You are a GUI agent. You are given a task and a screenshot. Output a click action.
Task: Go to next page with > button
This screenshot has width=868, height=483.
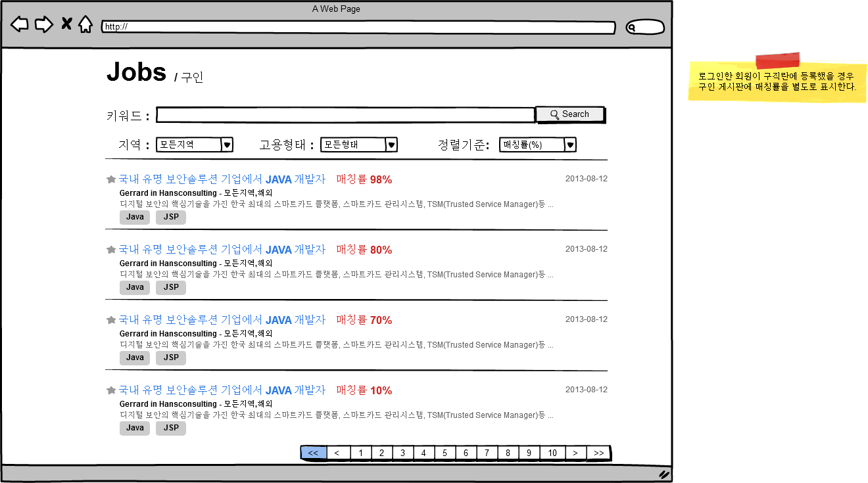coord(575,453)
